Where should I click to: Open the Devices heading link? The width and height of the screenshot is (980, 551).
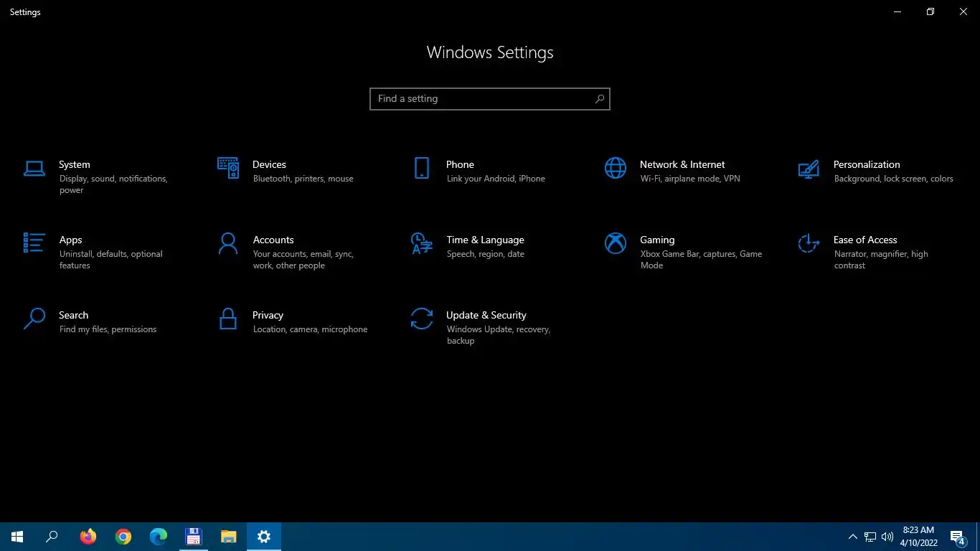tap(269, 164)
